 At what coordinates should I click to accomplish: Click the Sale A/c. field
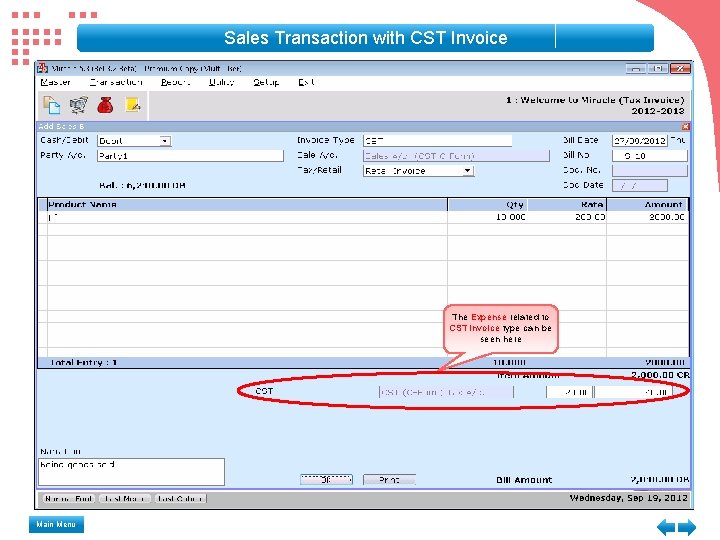coord(456,156)
